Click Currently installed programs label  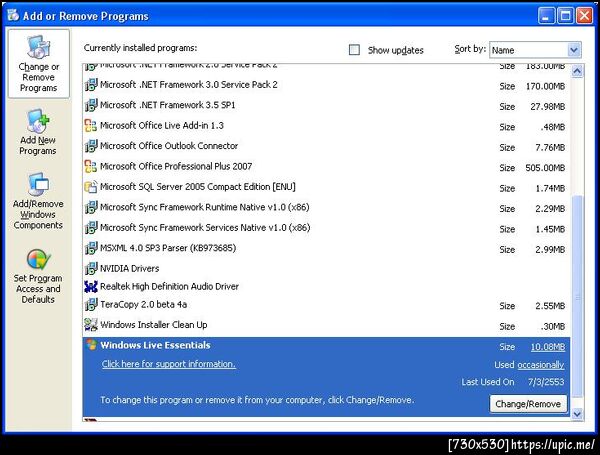pyautogui.click(x=140, y=48)
